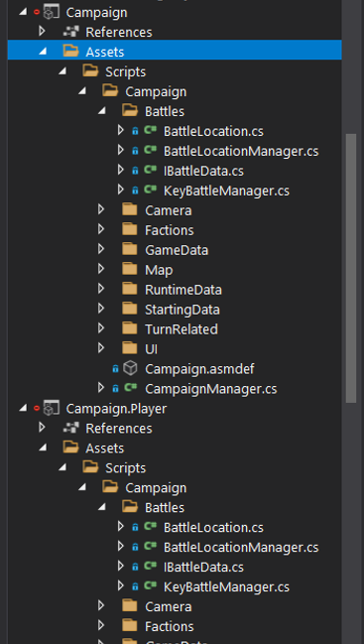Expand the Camera folder in the Campaign project
The width and height of the screenshot is (364, 644).
(x=101, y=210)
